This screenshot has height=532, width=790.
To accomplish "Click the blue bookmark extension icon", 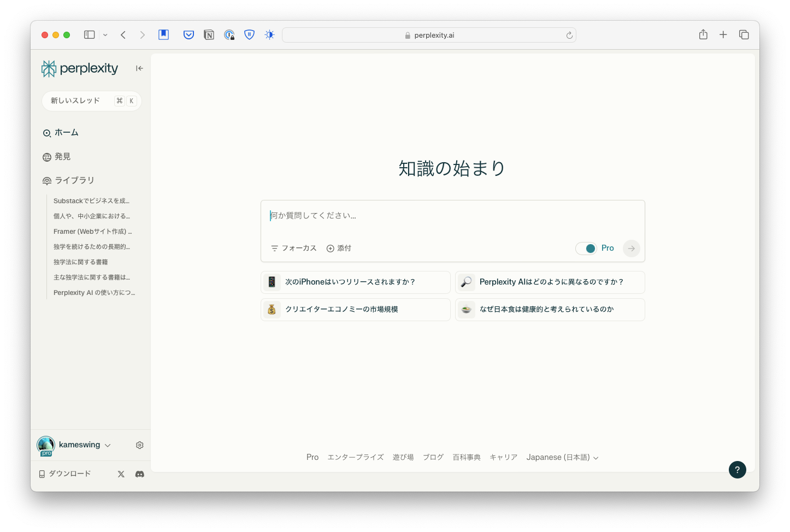I will [163, 35].
